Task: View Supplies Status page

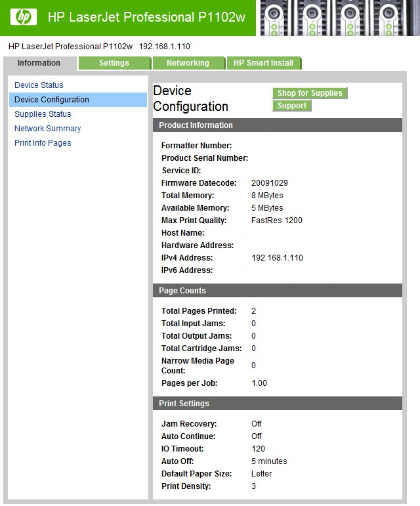Action: 43,114
